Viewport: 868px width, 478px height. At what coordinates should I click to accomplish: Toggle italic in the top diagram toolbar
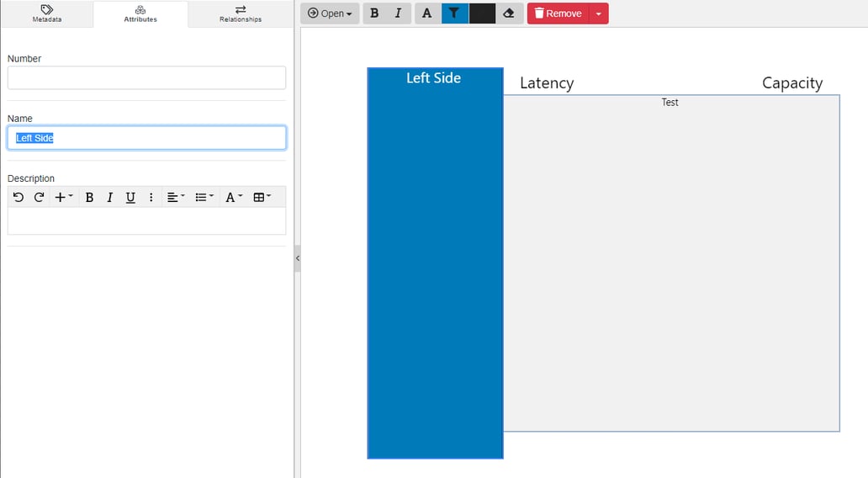tap(399, 13)
